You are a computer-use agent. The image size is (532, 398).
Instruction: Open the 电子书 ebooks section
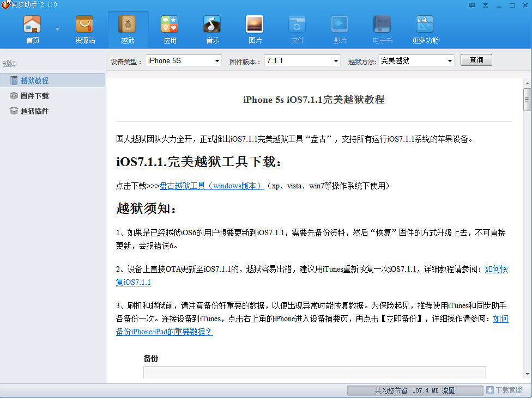point(383,29)
